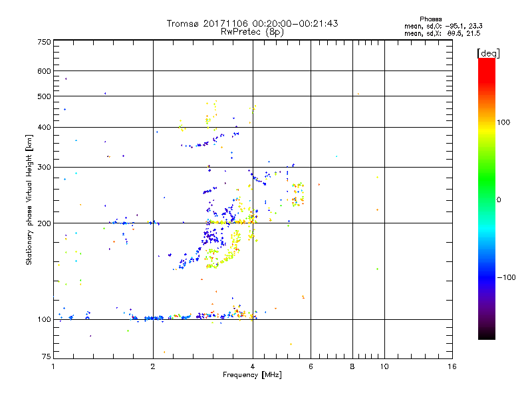Viewport: 532px width, 399px height.
Task: Click the x-axis '10' tick label
Action: point(384,366)
